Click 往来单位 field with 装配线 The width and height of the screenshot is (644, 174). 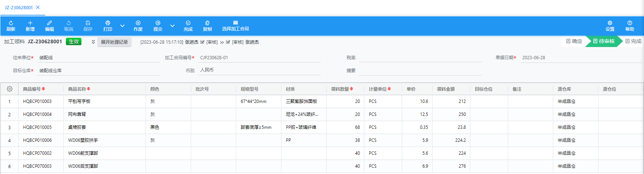click(99, 58)
